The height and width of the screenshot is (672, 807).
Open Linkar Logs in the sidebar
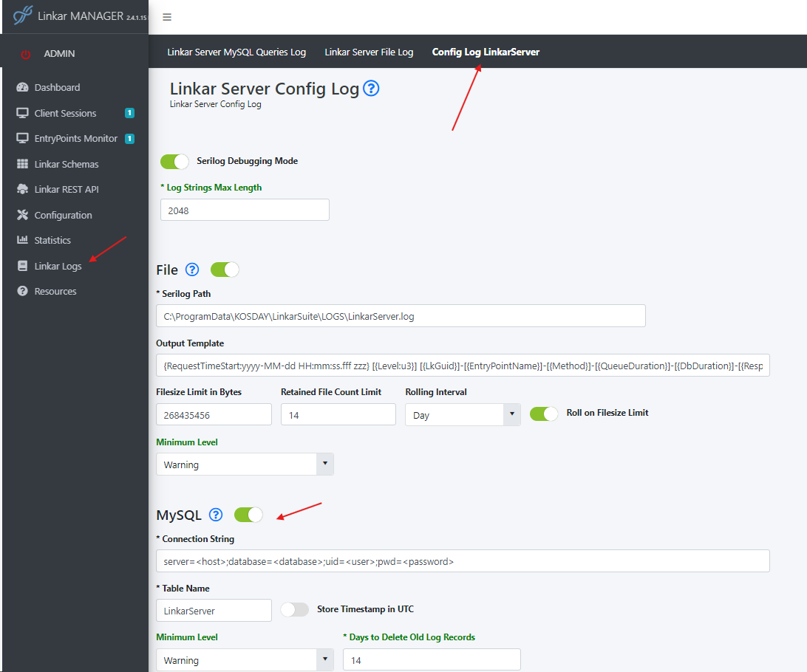(58, 267)
